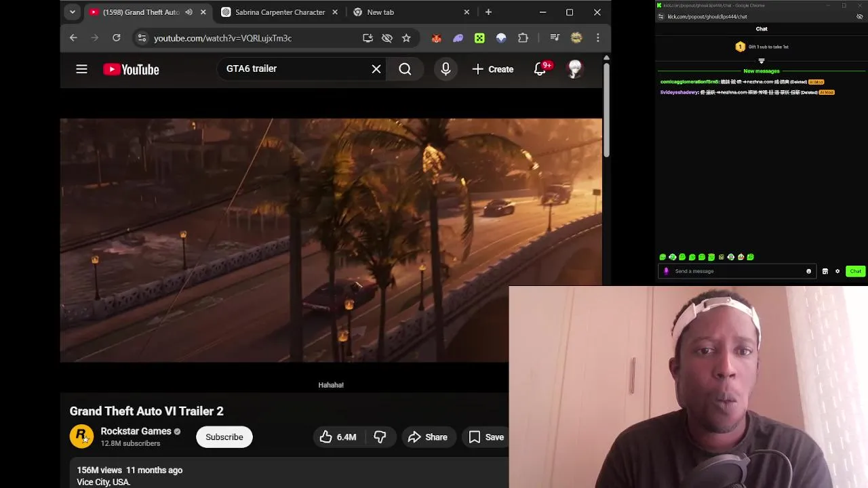Clear the GTA6 trailer search text
868x488 pixels.
pyautogui.click(x=376, y=69)
